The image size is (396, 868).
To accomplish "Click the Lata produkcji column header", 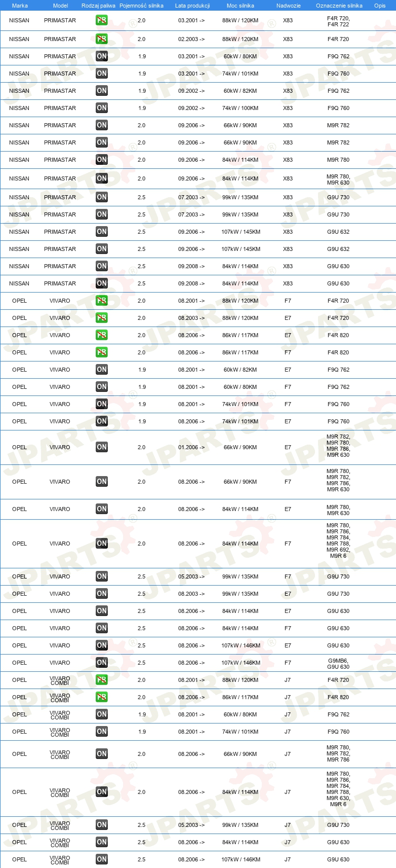I will [x=192, y=6].
